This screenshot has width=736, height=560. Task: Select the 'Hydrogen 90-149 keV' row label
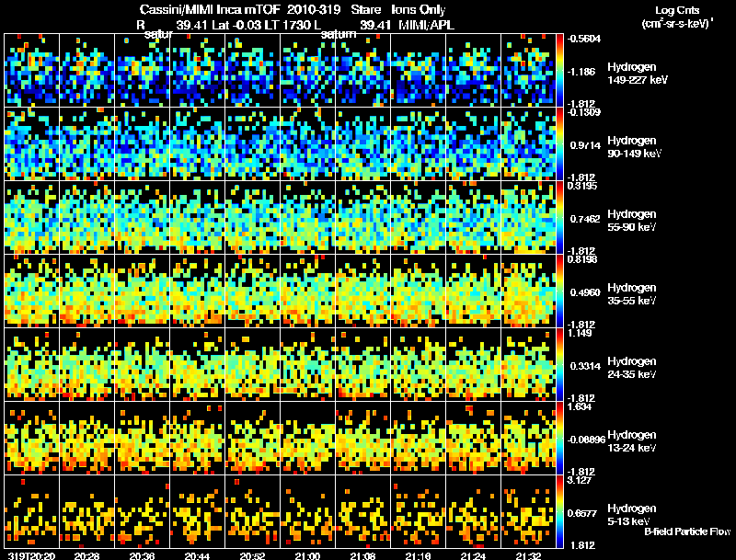634,147
